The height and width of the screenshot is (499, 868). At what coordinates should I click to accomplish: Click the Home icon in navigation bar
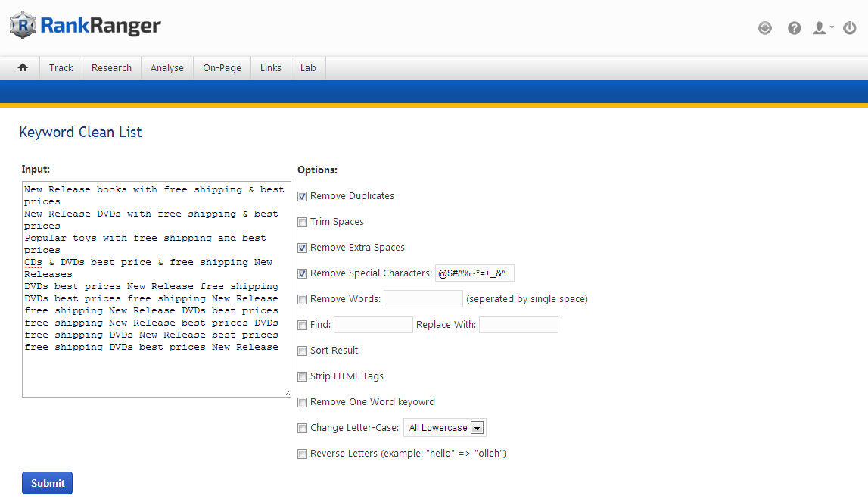coord(23,67)
